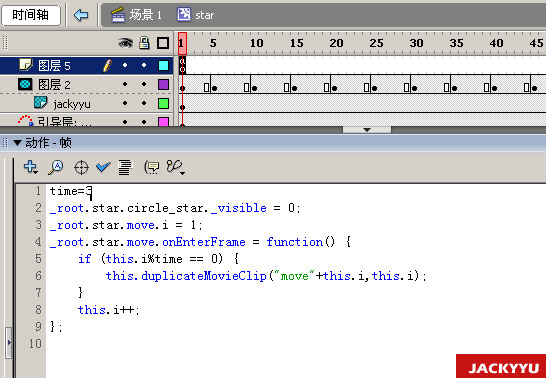Show code hint icon
The image size is (546, 378).
(x=152, y=167)
